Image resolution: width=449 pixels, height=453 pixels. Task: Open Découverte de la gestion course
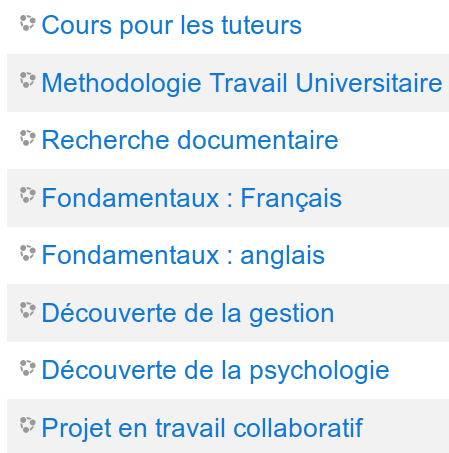188,313
